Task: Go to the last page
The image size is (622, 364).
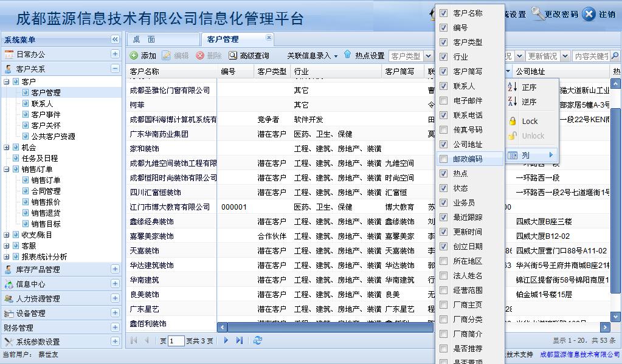Action: [x=239, y=340]
